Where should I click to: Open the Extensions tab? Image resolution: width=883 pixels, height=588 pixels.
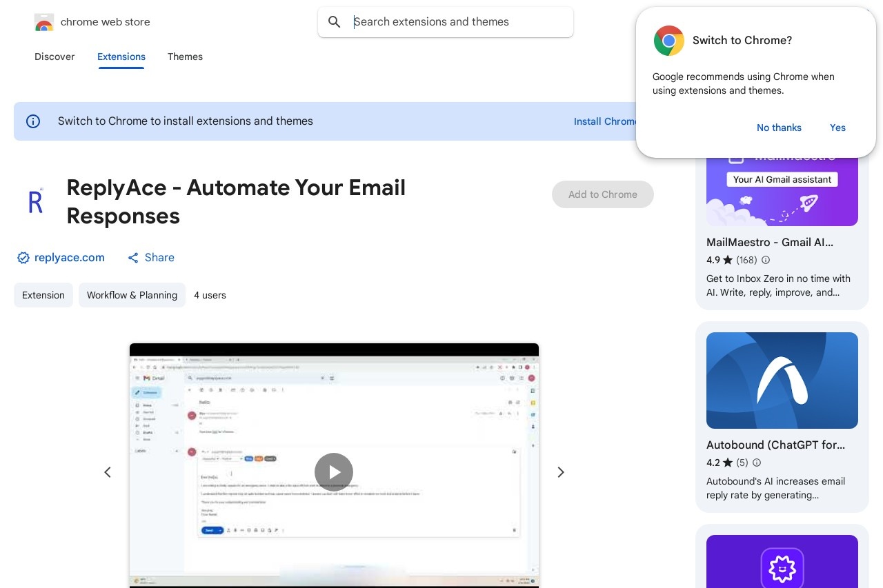click(x=121, y=57)
